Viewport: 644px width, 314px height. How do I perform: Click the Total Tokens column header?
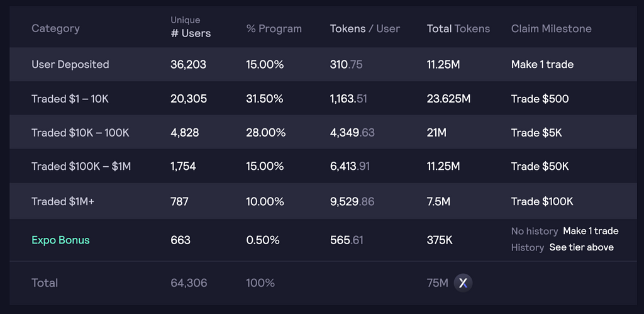458,28
